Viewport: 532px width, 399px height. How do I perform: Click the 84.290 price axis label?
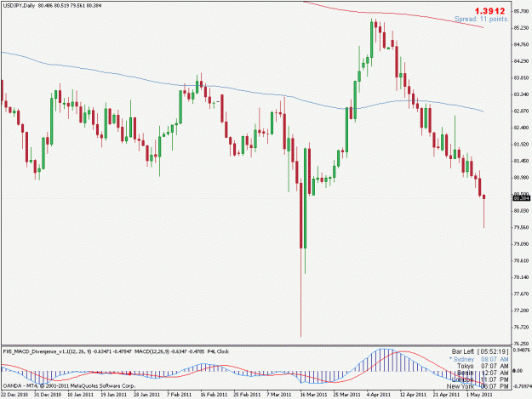point(522,61)
